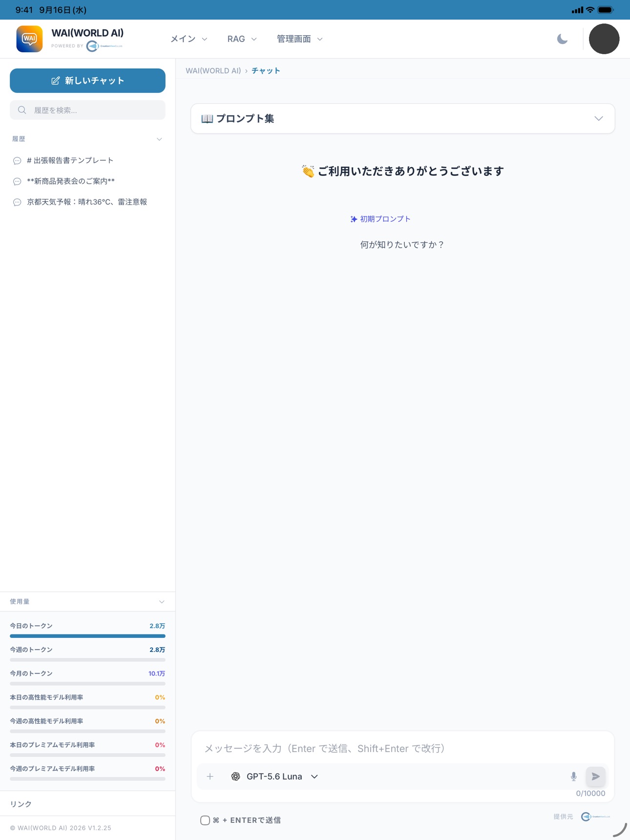This screenshot has width=630, height=840.
Task: Open the **新商品発表会のご案内** chat
Action: point(87,181)
